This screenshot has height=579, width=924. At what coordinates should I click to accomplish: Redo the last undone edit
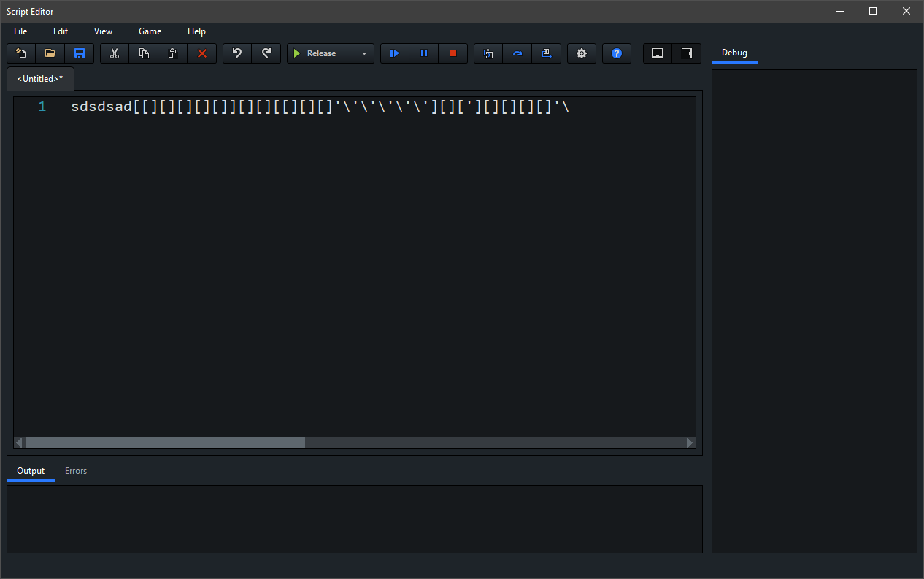pyautogui.click(x=266, y=53)
